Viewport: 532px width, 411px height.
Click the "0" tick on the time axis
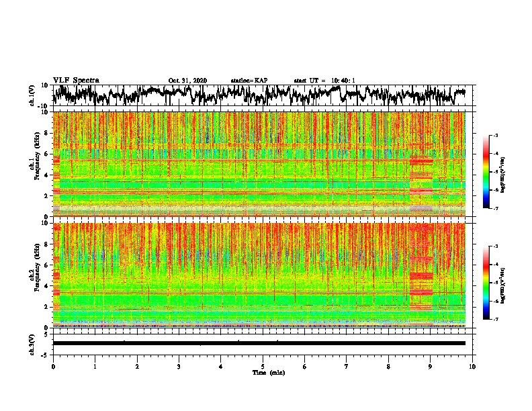point(53,367)
